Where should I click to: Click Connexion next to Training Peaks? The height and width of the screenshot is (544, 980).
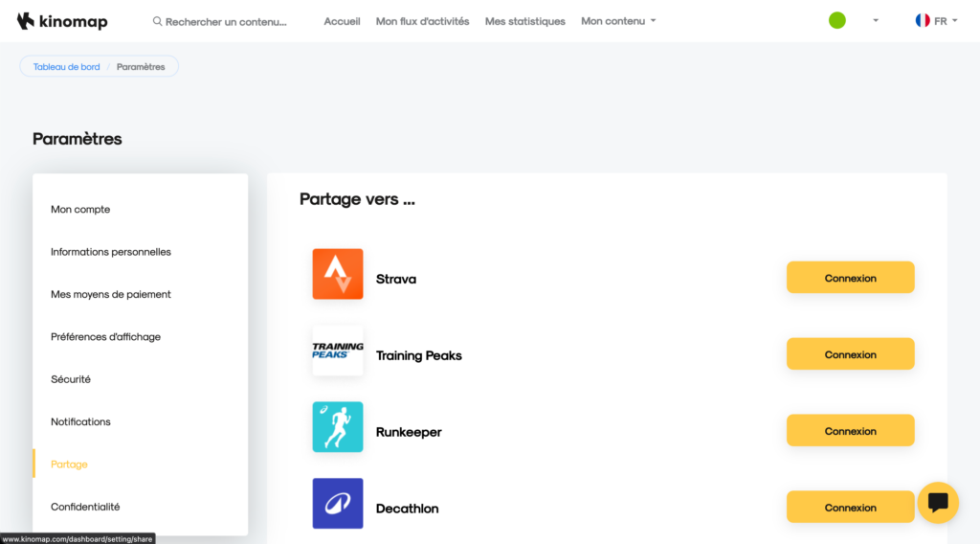pyautogui.click(x=850, y=354)
